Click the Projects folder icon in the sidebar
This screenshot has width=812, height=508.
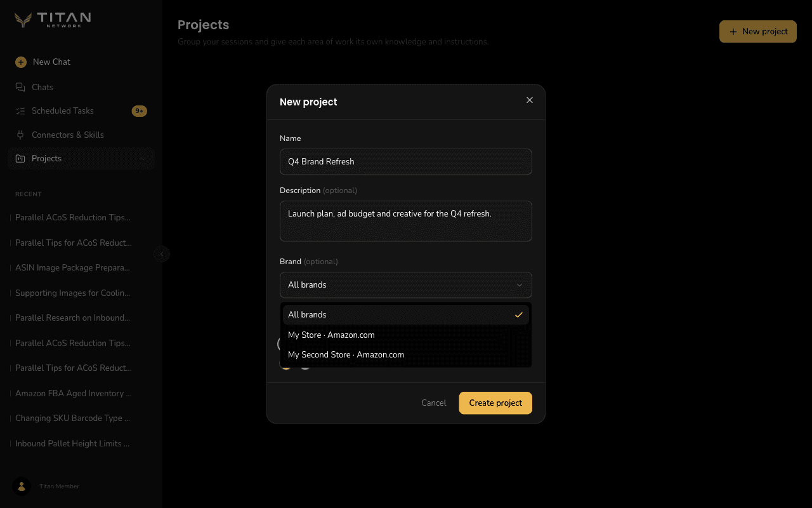20,159
